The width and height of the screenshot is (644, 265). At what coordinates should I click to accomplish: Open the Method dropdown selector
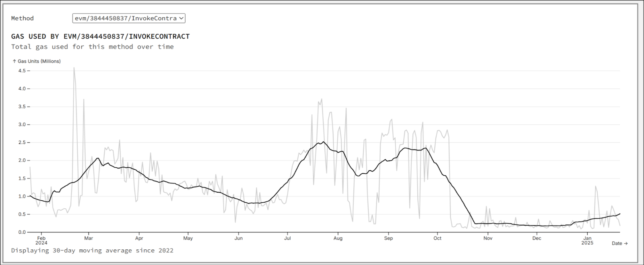coord(129,18)
